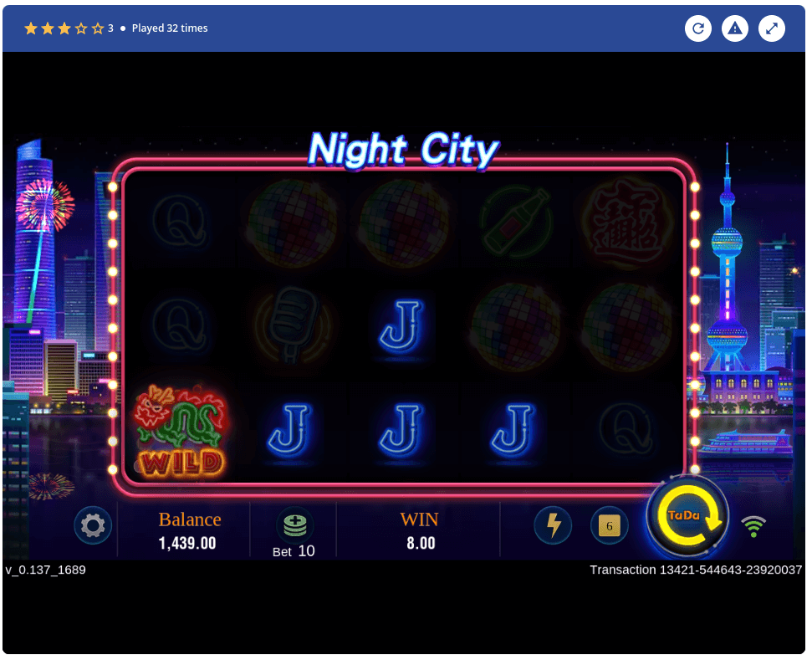This screenshot has width=812, height=660.
Task: Open the game settings gear
Action: tap(93, 526)
